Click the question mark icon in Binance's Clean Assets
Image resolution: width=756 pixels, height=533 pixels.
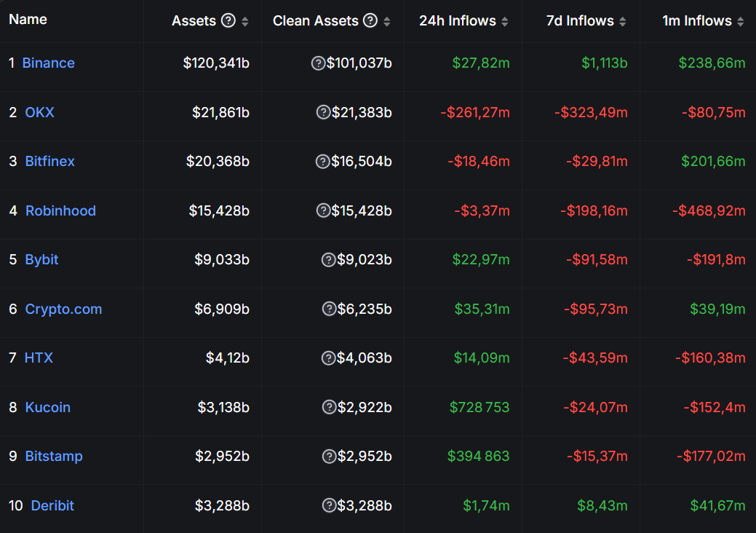pos(318,63)
